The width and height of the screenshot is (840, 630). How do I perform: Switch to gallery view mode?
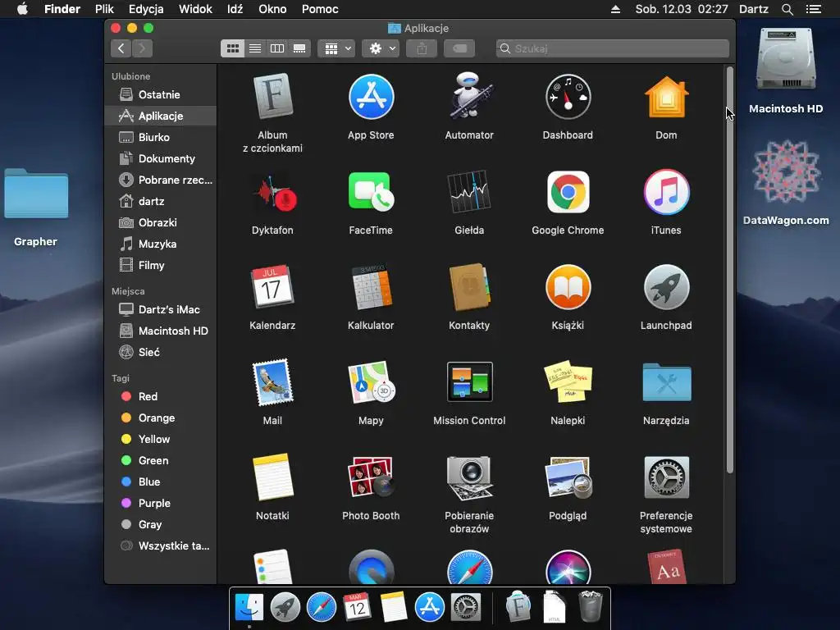click(x=299, y=48)
